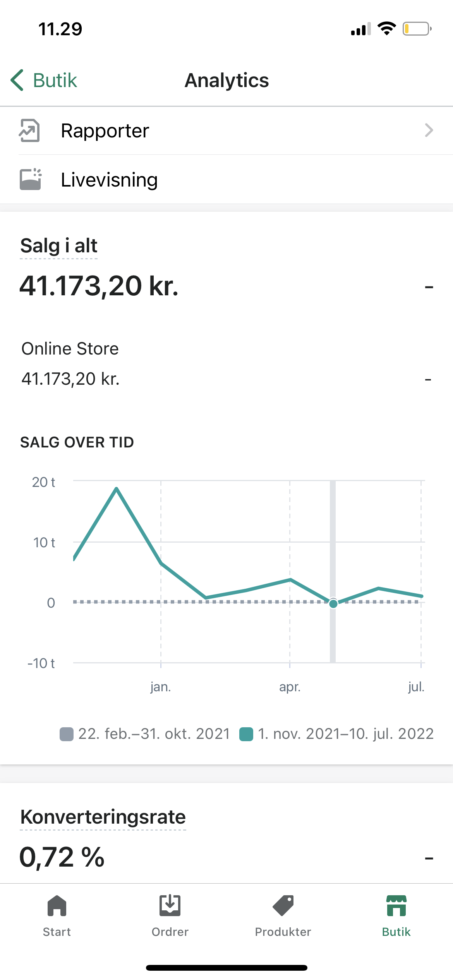Go back using the Butik label
The width and height of the screenshot is (453, 980).
pyautogui.click(x=55, y=81)
